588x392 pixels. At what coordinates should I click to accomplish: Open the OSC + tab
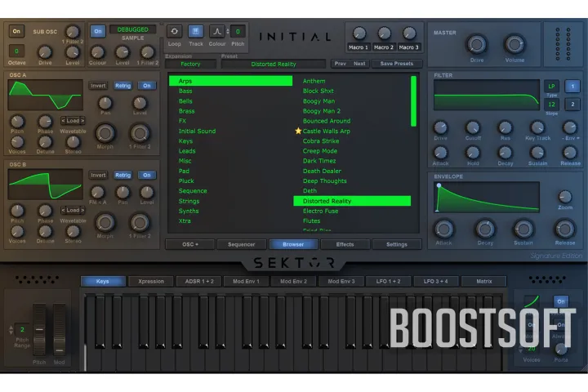(190, 244)
